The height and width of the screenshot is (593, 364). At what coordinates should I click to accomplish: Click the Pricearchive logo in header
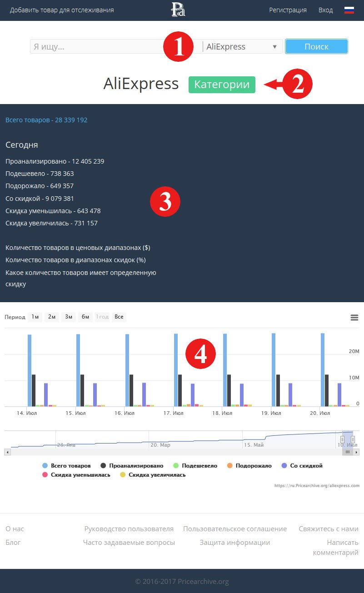click(x=178, y=10)
